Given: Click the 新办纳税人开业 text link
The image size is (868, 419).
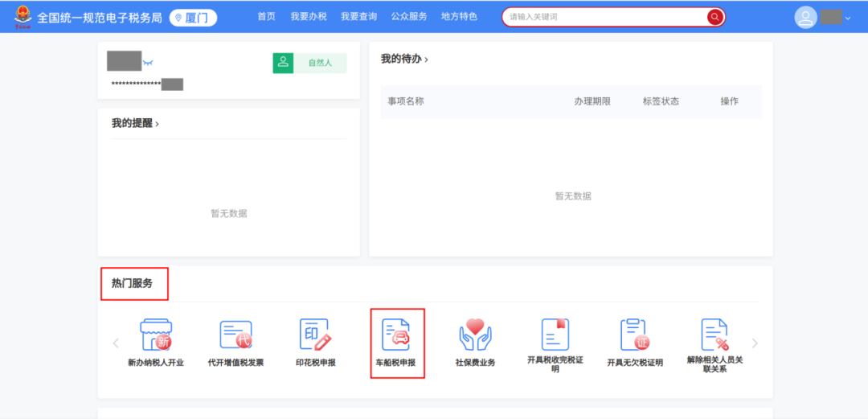Looking at the screenshot, I should [156, 363].
